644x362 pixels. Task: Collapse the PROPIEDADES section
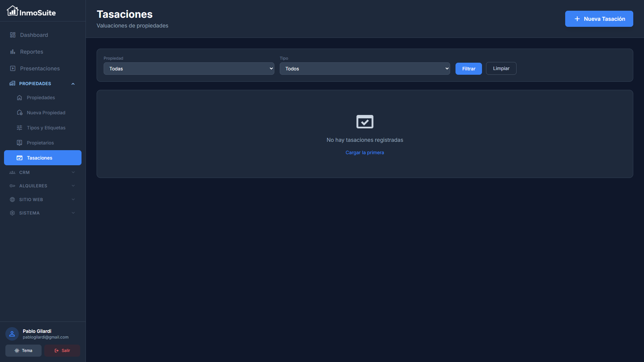(x=73, y=84)
